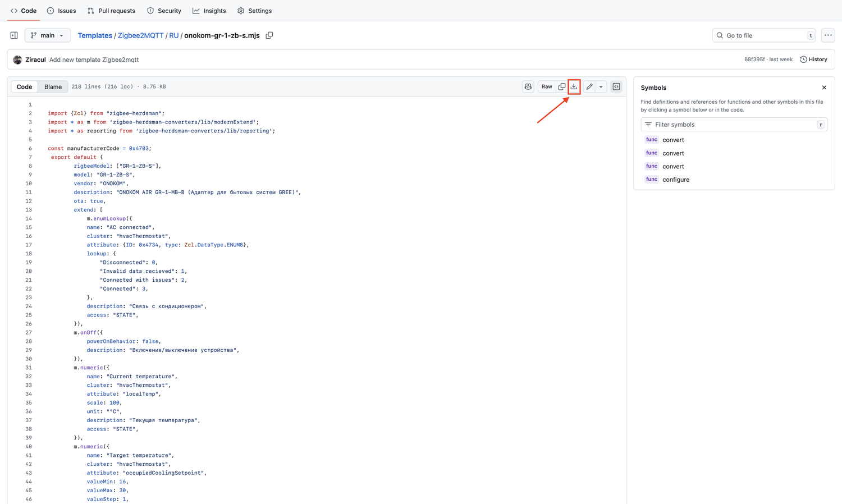Download the raw file

(x=574, y=86)
